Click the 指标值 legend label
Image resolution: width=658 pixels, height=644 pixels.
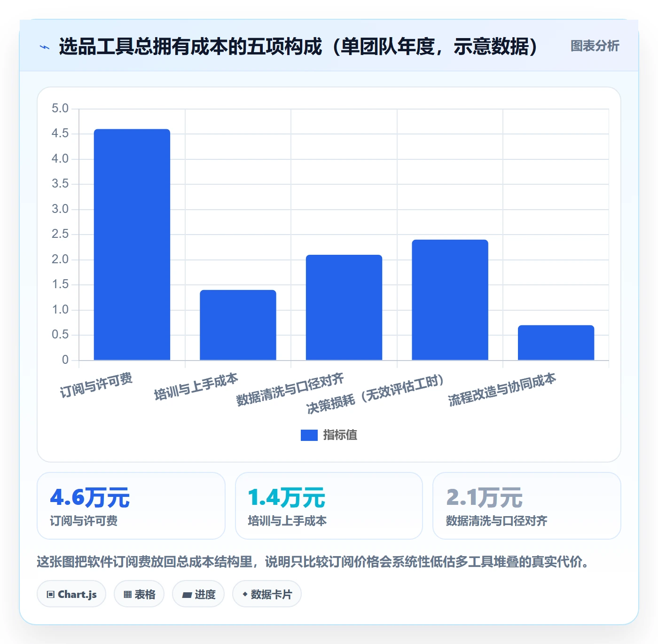(x=340, y=435)
